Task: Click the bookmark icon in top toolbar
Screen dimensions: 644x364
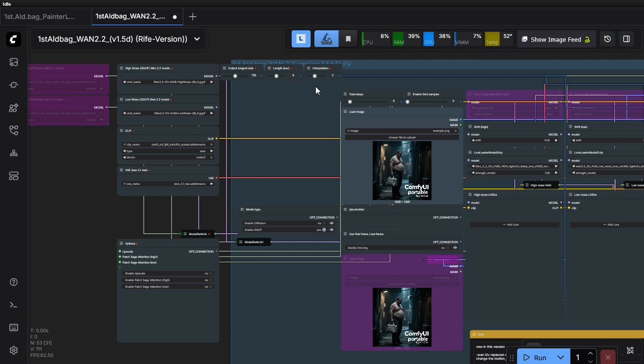Action: tap(348, 39)
